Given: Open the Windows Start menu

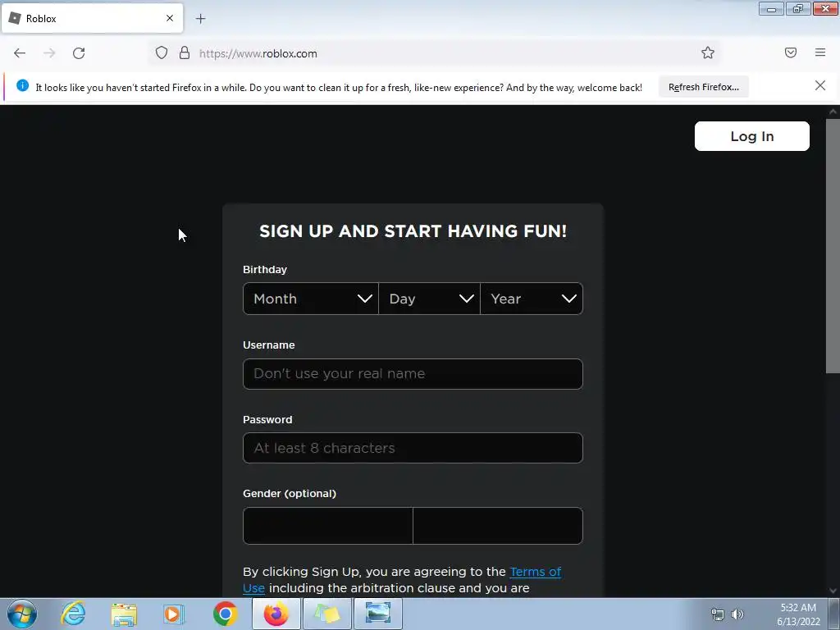Looking at the screenshot, I should click(x=22, y=614).
